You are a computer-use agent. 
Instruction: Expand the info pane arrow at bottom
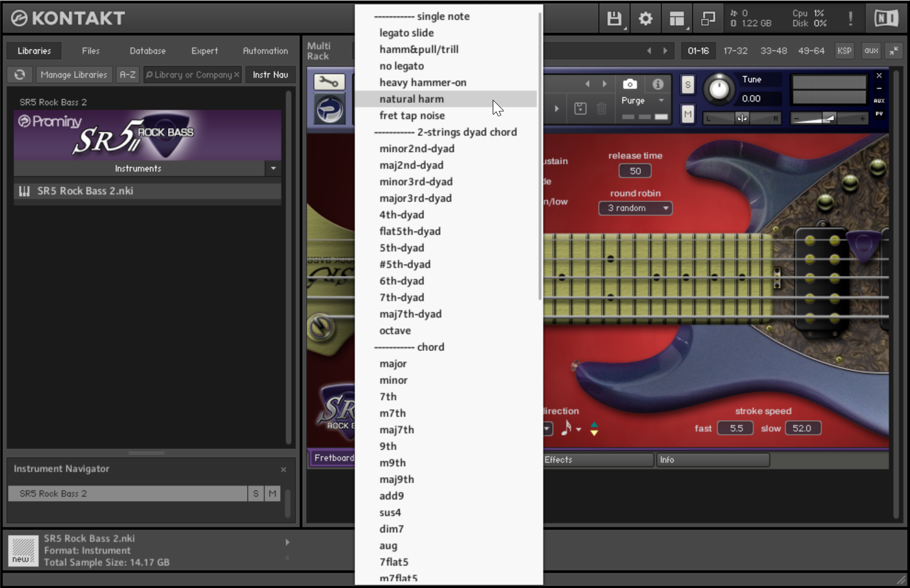(x=287, y=542)
